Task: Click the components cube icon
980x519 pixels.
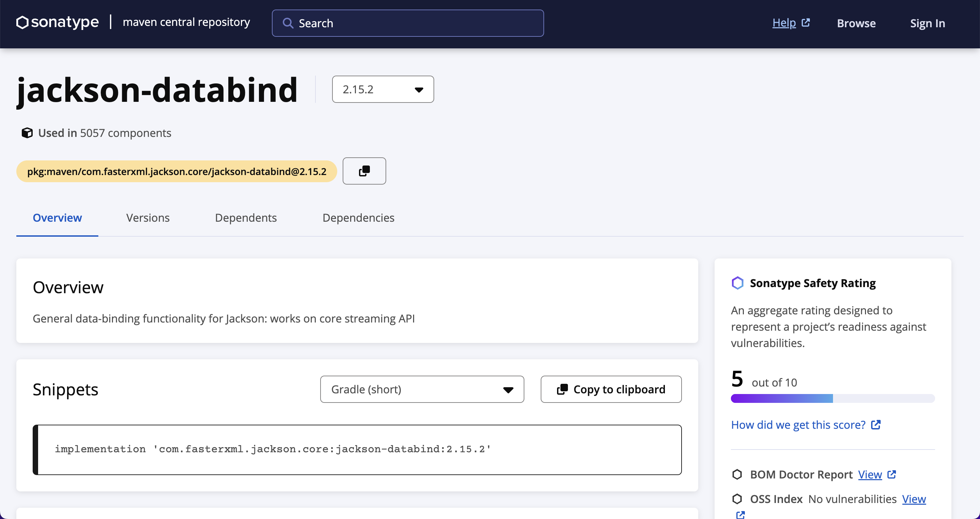Action: coord(27,133)
